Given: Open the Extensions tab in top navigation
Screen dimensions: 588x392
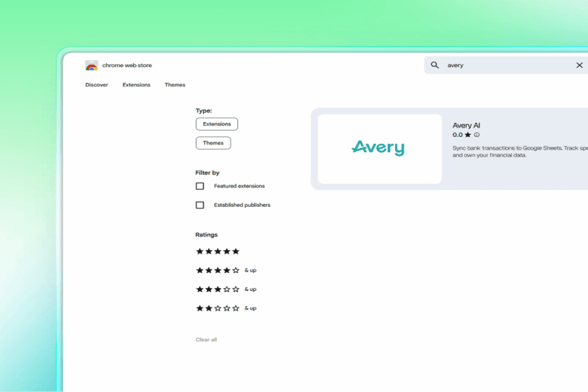Looking at the screenshot, I should coord(136,85).
